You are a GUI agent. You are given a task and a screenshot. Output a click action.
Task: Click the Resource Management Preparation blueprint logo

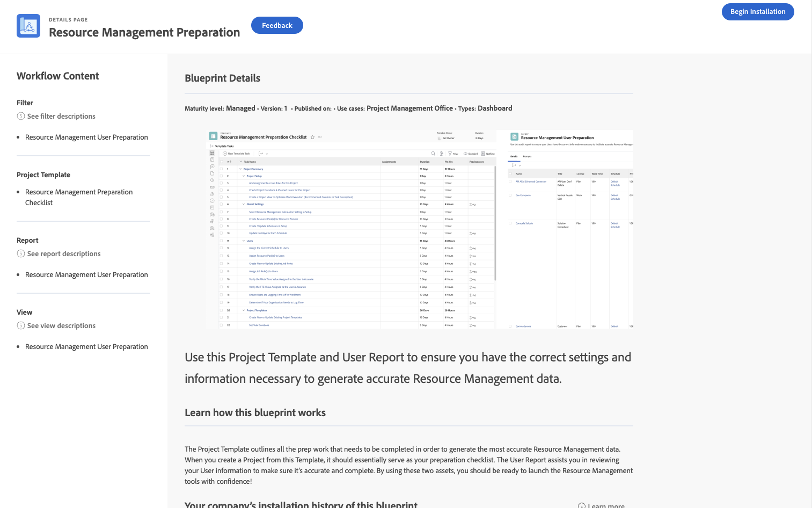pos(28,25)
